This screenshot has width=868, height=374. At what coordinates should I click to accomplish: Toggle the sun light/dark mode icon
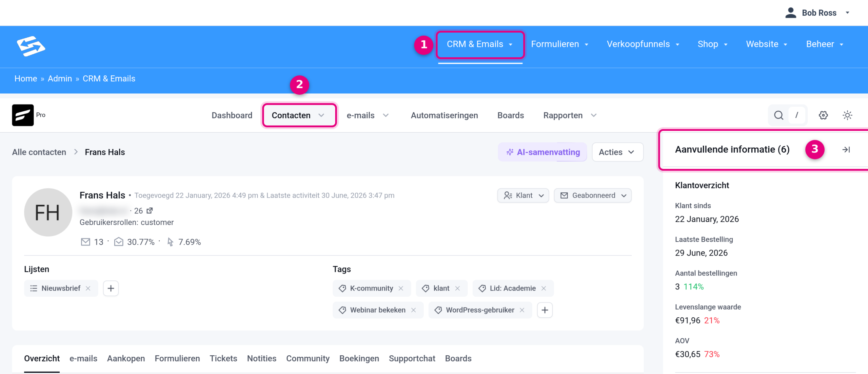tap(847, 115)
